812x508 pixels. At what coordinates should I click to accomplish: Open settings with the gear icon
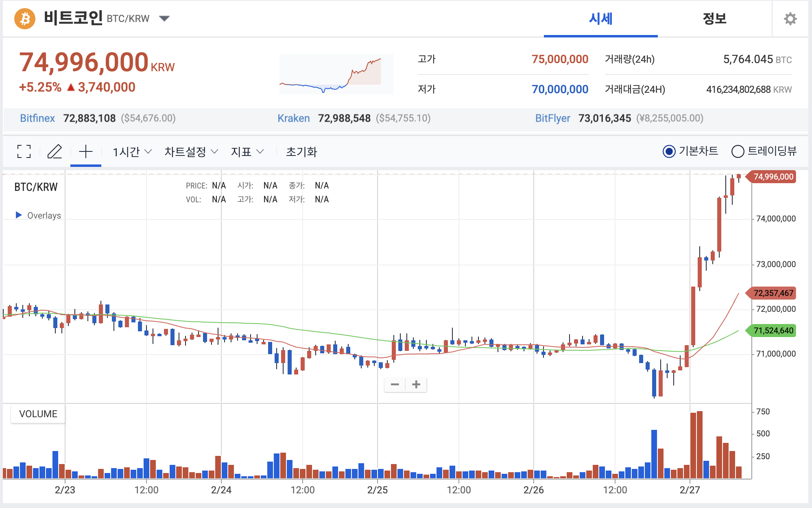(790, 19)
